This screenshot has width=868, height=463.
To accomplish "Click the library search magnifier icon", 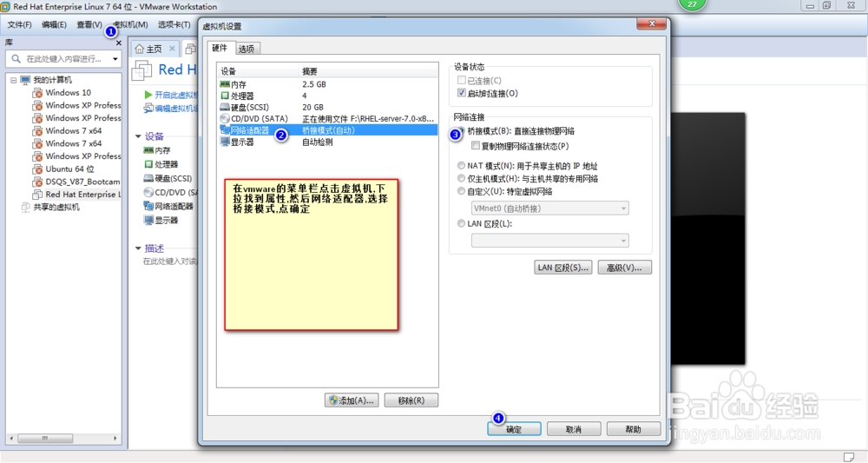I will pyautogui.click(x=16, y=59).
